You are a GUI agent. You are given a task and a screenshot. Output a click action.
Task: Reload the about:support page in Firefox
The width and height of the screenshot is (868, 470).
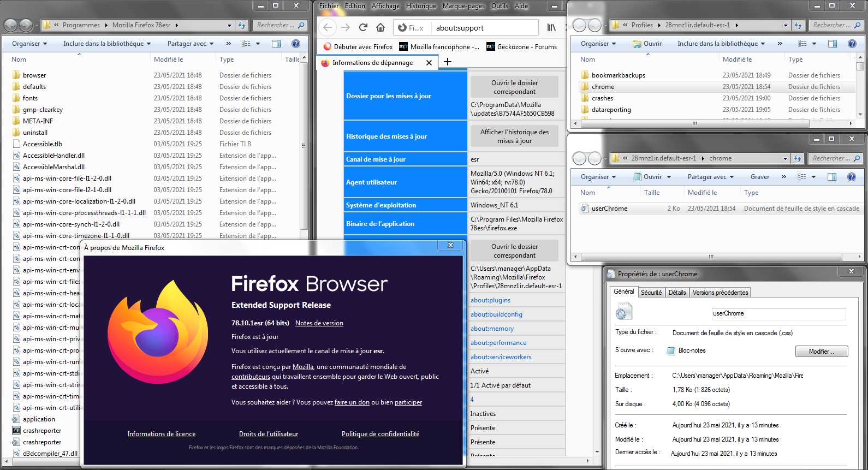(363, 27)
